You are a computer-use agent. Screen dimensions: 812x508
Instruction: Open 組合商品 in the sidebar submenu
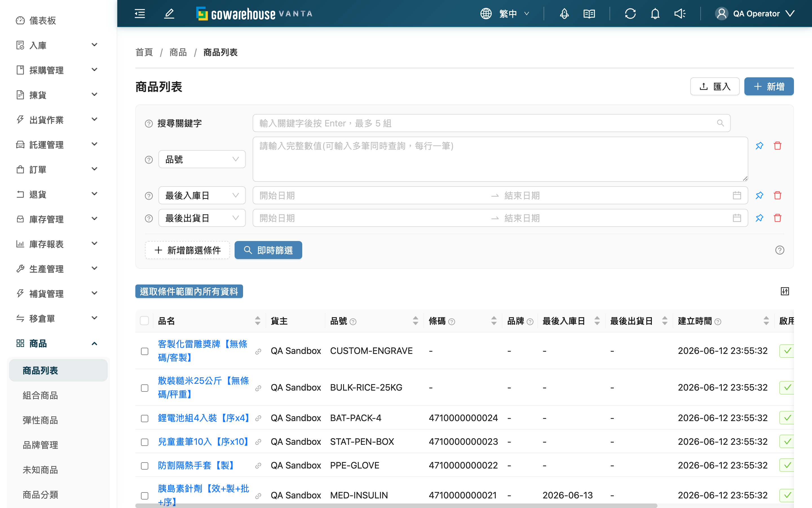tap(40, 395)
